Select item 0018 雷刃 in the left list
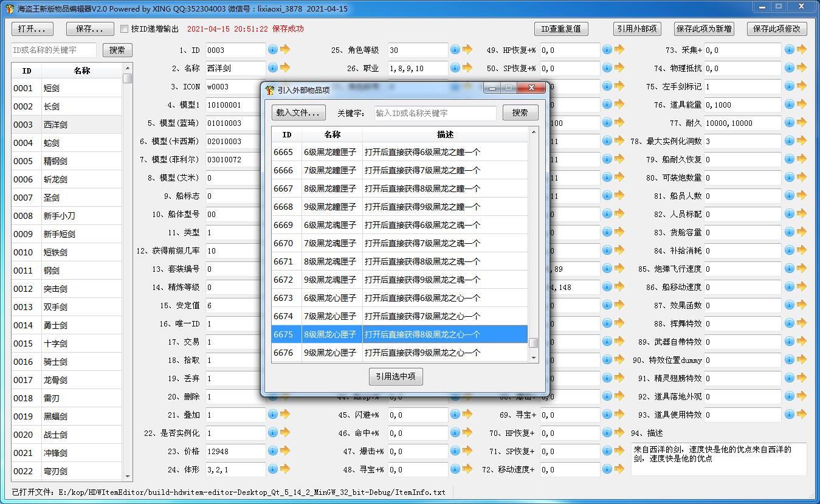This screenshot has width=820, height=504. click(67, 398)
